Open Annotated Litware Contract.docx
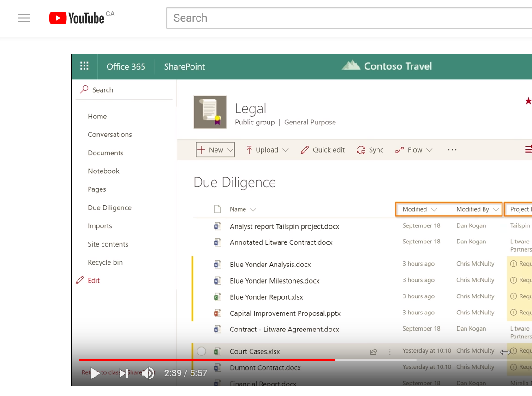Viewport: 532px width, 396px height. pyautogui.click(x=281, y=242)
